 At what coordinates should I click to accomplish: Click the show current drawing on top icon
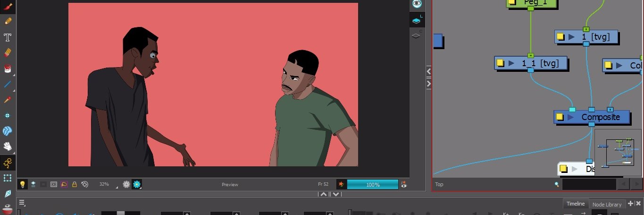33,184
